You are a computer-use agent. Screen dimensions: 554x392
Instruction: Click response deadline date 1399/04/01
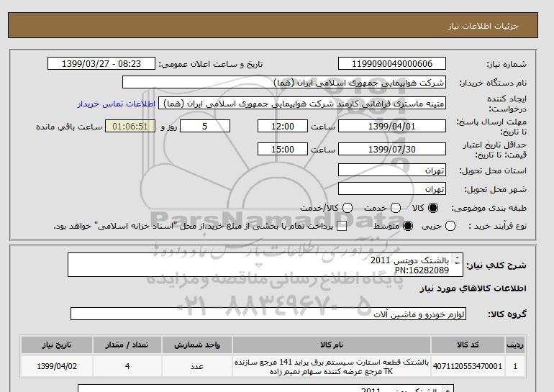[x=392, y=126]
